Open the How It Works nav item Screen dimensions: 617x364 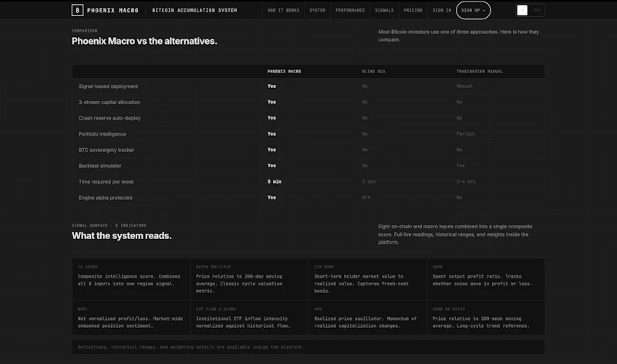pyautogui.click(x=283, y=10)
